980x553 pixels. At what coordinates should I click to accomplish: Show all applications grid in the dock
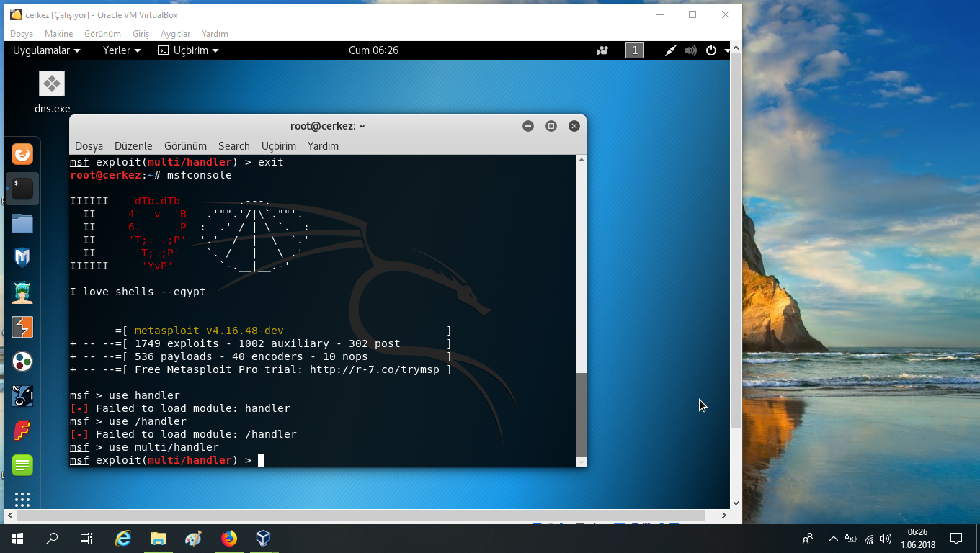click(x=22, y=499)
